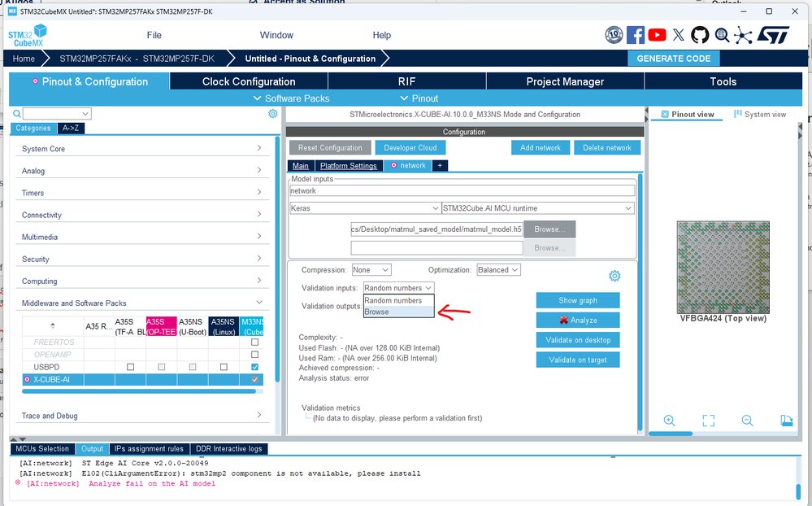This screenshot has width=812, height=506.
Task: Click the Analyze button
Action: point(578,321)
